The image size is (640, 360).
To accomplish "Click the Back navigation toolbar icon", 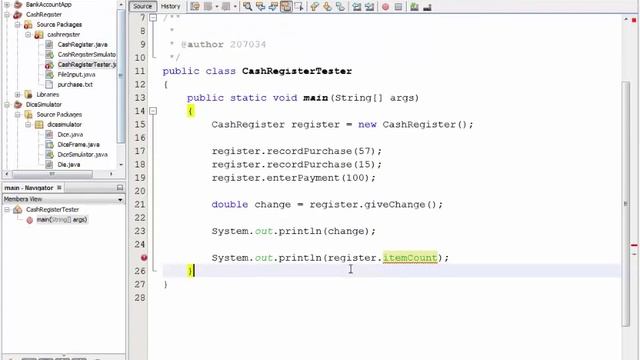I will coord(208,7).
